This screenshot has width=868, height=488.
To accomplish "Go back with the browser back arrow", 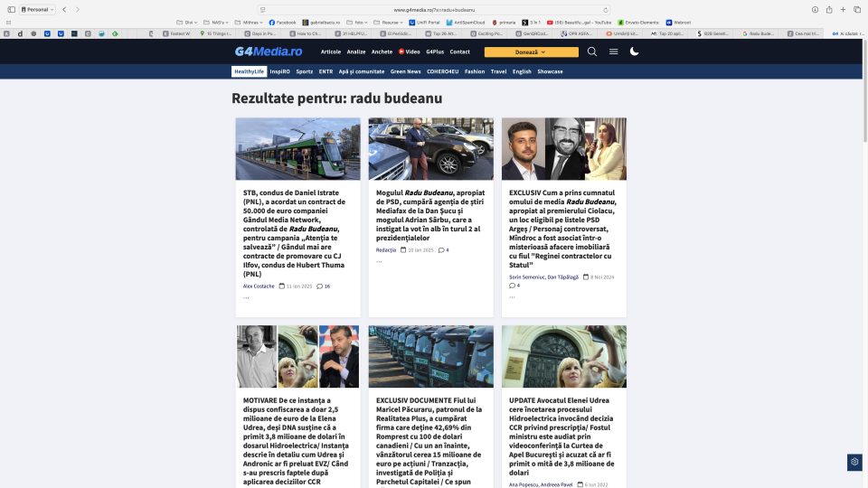I will [x=65, y=9].
